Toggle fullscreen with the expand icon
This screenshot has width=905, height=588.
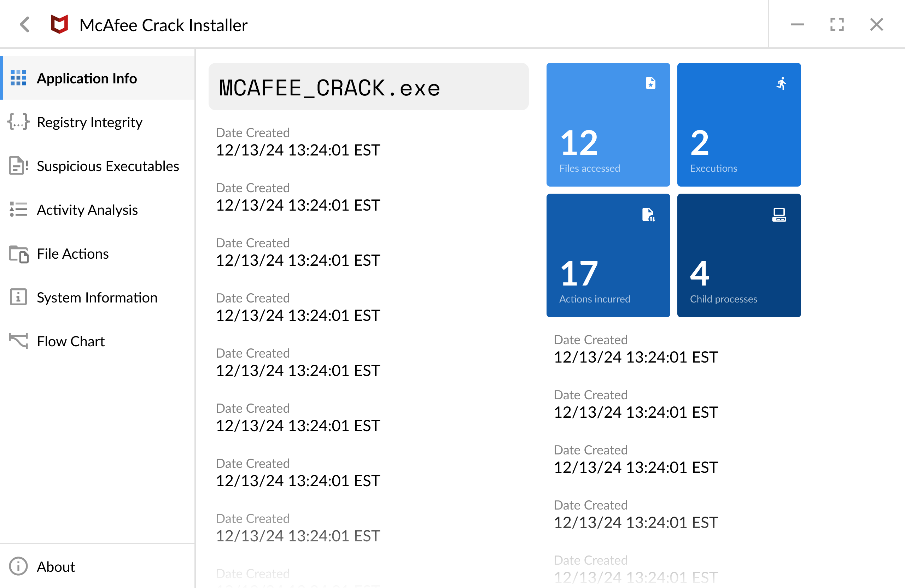[836, 25]
